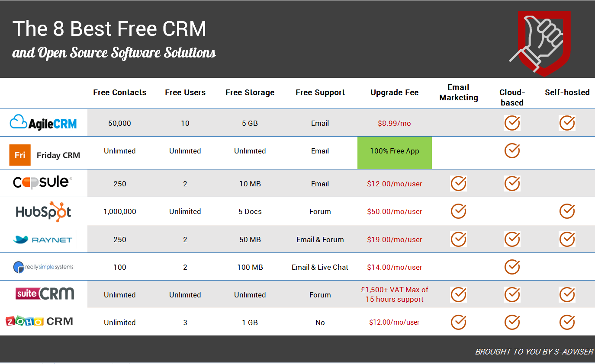Click RAYNET's Email Marketing checkmark
Viewport: 595px width, 364px height.
click(458, 239)
